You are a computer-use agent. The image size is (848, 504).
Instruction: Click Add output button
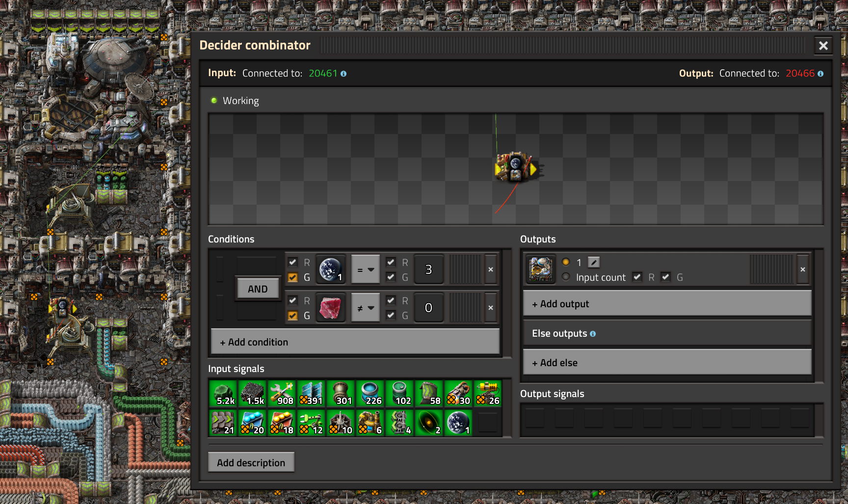pyautogui.click(x=667, y=304)
